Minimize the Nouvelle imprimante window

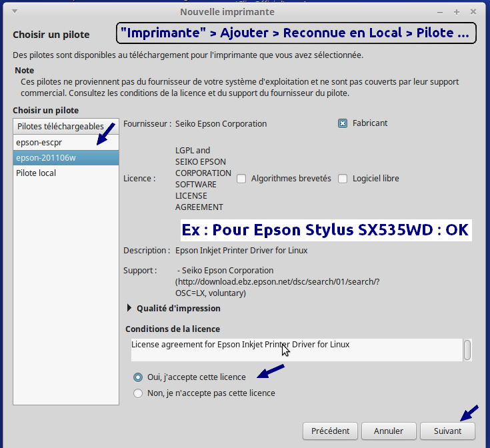click(x=440, y=12)
